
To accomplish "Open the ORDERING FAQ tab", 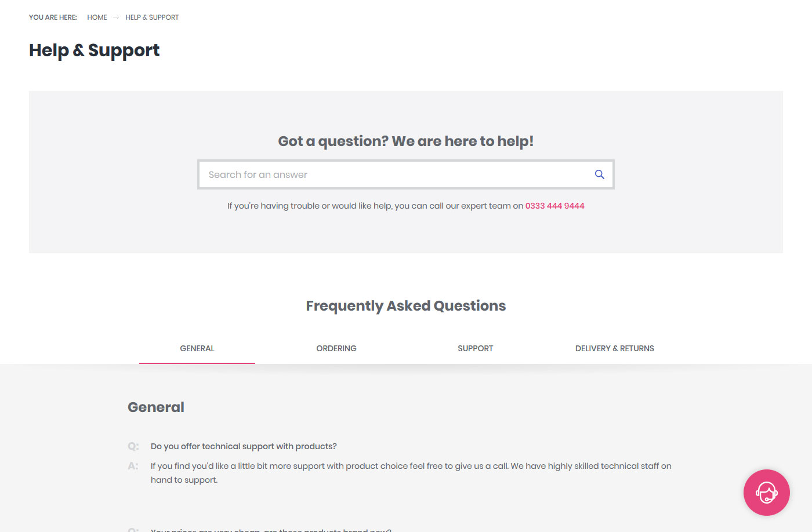I will 336,348.
